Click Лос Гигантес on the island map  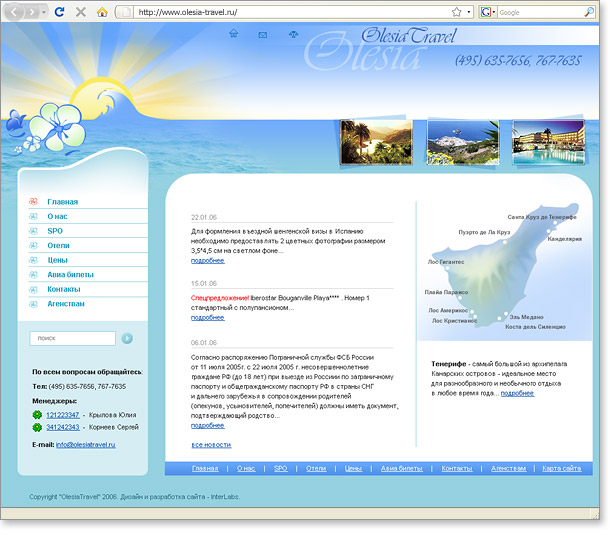[446, 262]
